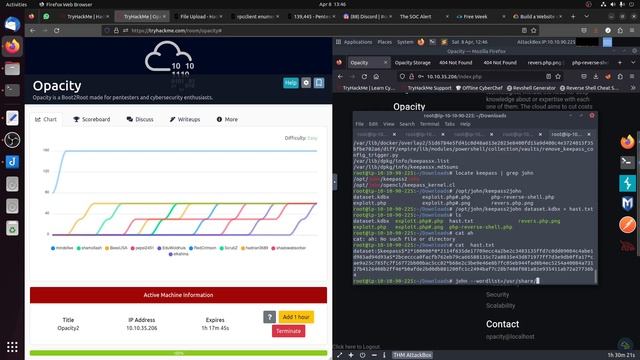Open the System menu in AttackBox panel
The width and height of the screenshot is (640, 360).
(405, 42)
